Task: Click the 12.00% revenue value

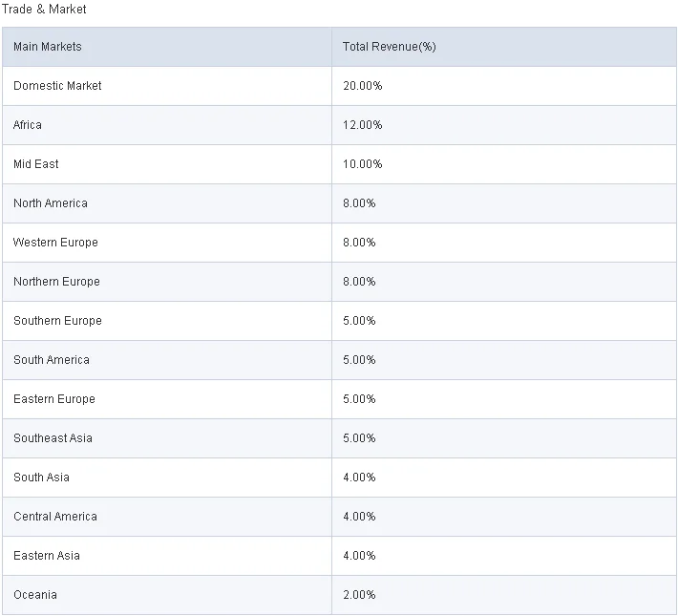Action: (363, 125)
